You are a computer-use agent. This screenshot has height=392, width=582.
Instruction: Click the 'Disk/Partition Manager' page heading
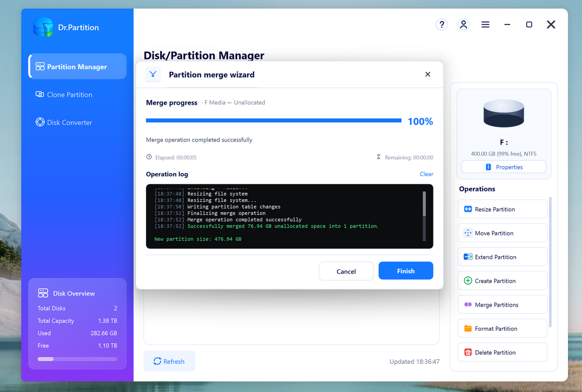click(x=204, y=56)
